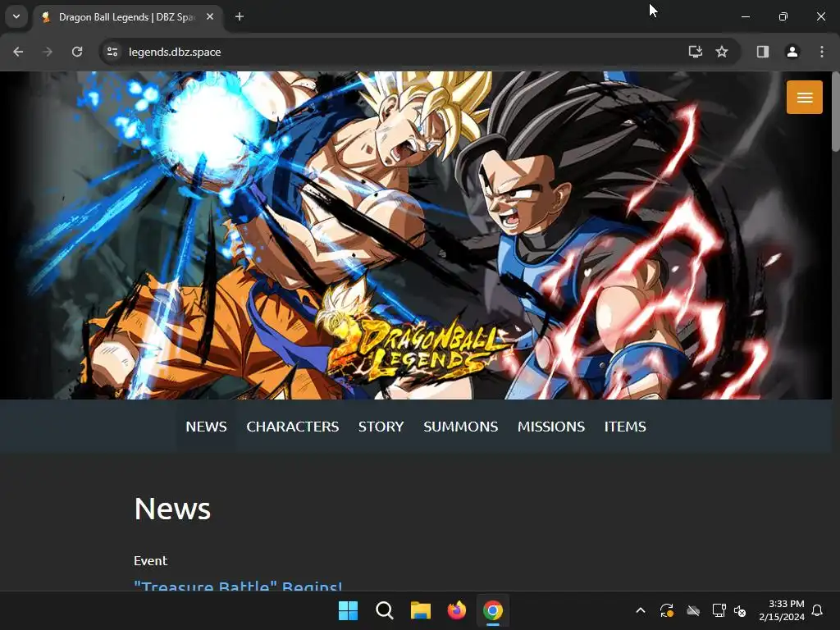Expand the tab search dropdown
The height and width of the screenshot is (630, 840).
click(x=16, y=16)
